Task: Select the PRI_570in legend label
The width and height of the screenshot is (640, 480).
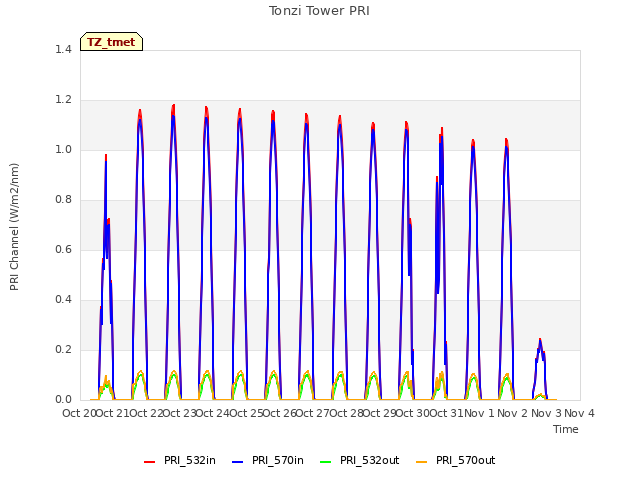Action: [x=278, y=460]
